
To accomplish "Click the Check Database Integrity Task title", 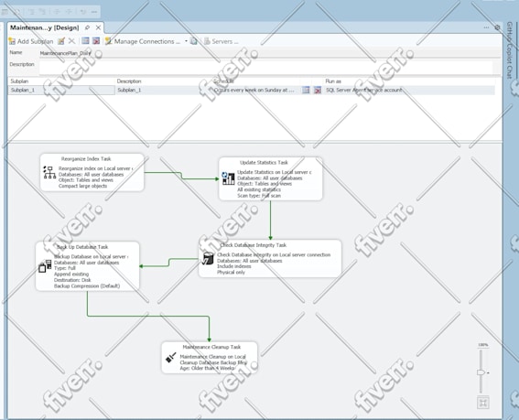I will pos(254,245).
